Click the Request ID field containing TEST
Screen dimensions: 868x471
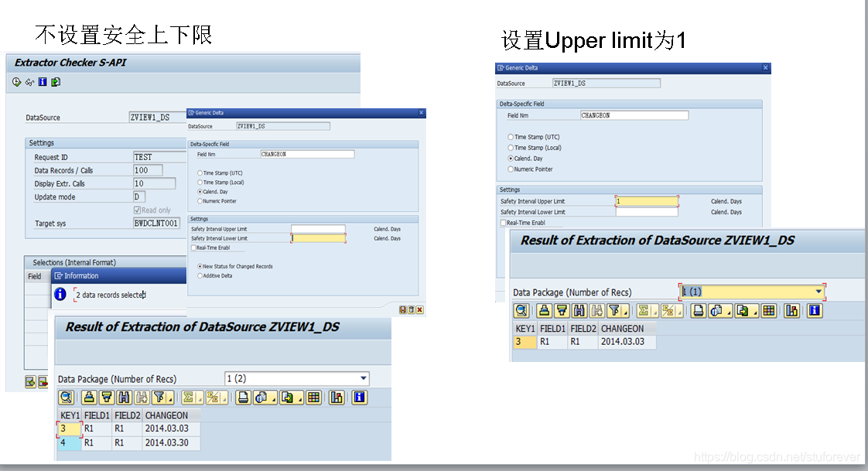tap(159, 157)
